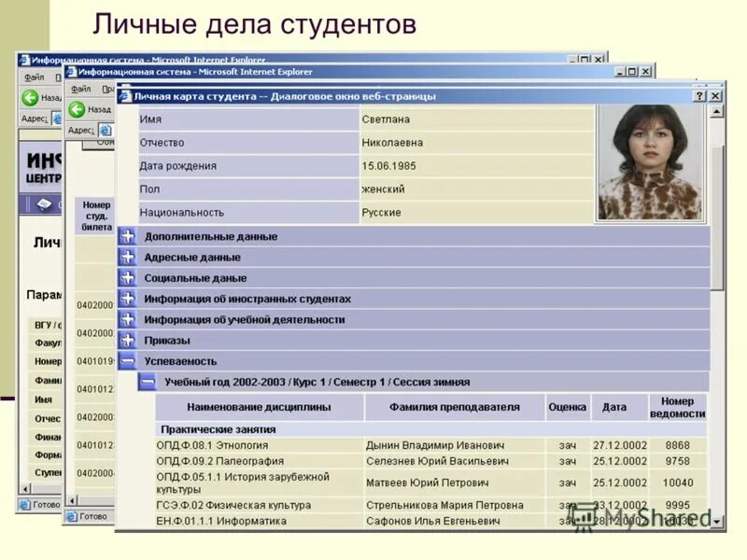The image size is (747, 560).
Task: Expand the Информация об учебной деятельности section
Action: [128, 319]
